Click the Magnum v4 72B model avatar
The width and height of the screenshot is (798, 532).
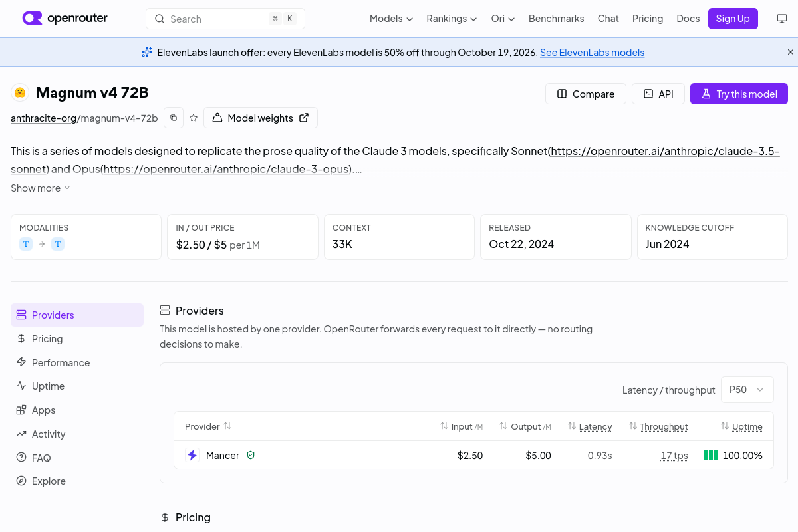(x=20, y=92)
